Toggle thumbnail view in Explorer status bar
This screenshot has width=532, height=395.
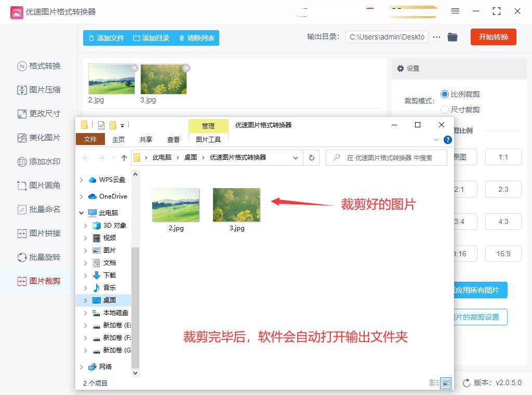pyautogui.click(x=446, y=383)
